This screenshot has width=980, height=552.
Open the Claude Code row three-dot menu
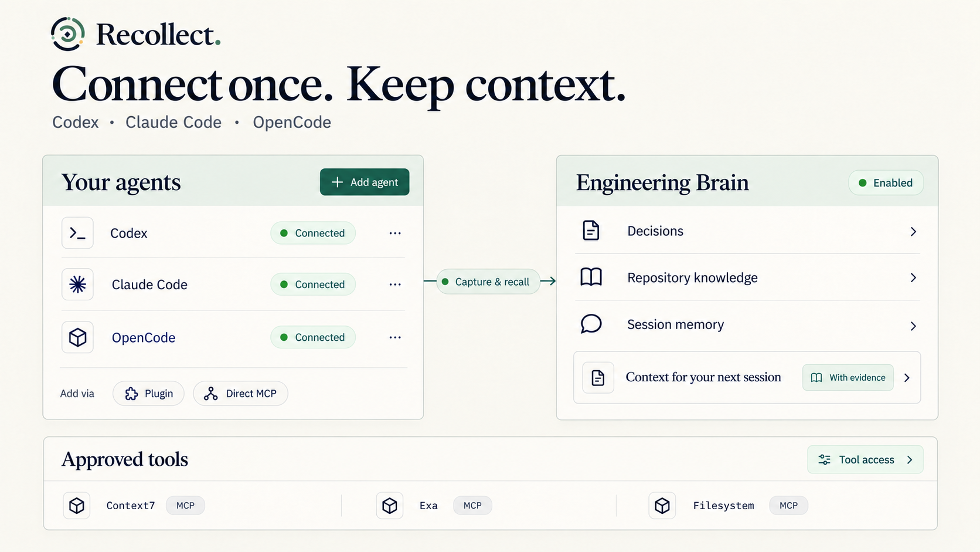tap(395, 285)
